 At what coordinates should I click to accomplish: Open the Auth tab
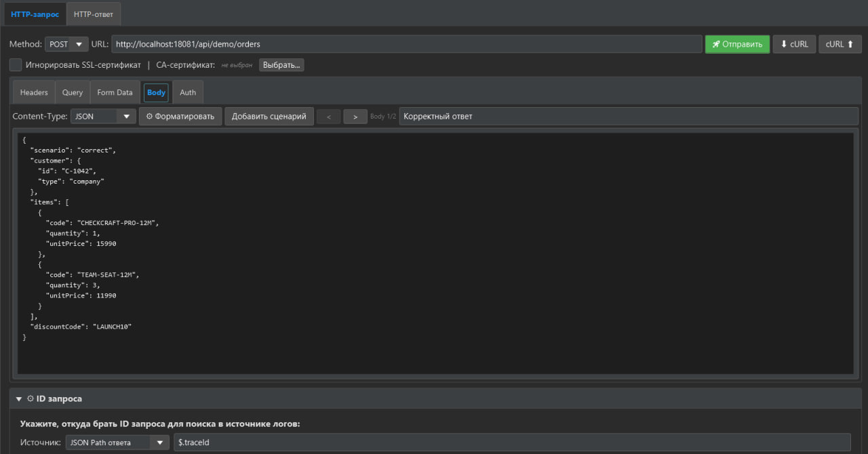click(188, 92)
